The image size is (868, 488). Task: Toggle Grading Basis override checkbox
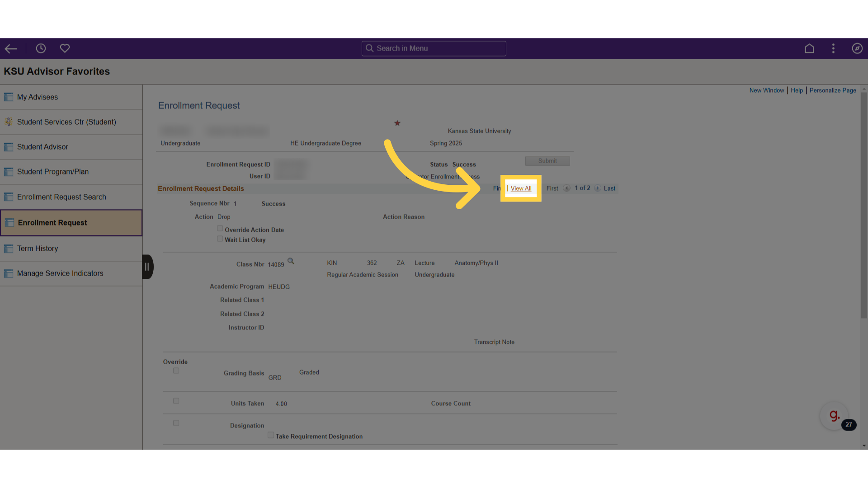click(176, 371)
